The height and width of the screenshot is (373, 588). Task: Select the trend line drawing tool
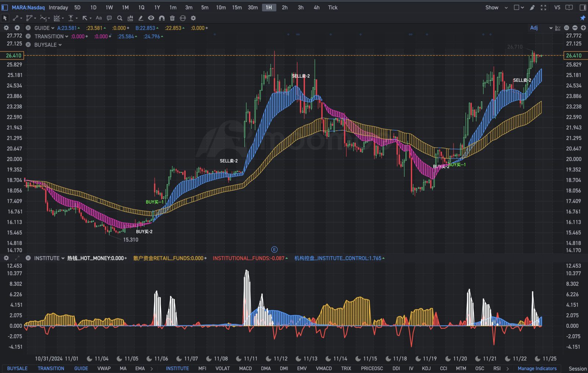pyautogui.click(x=16, y=18)
